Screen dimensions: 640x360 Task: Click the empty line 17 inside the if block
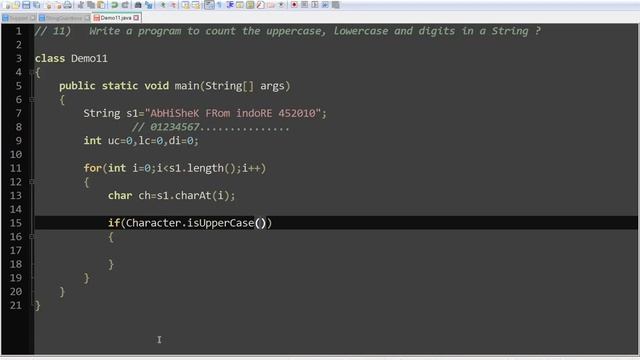336,250
